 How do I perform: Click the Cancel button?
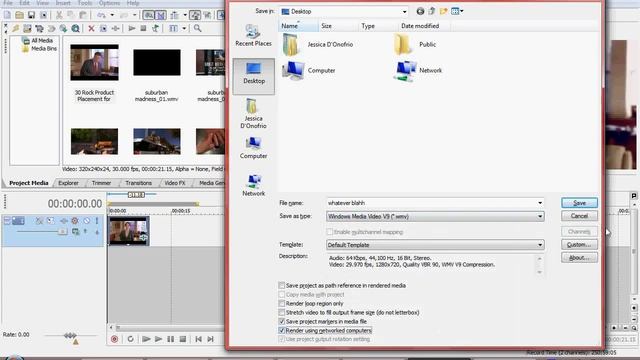579,216
